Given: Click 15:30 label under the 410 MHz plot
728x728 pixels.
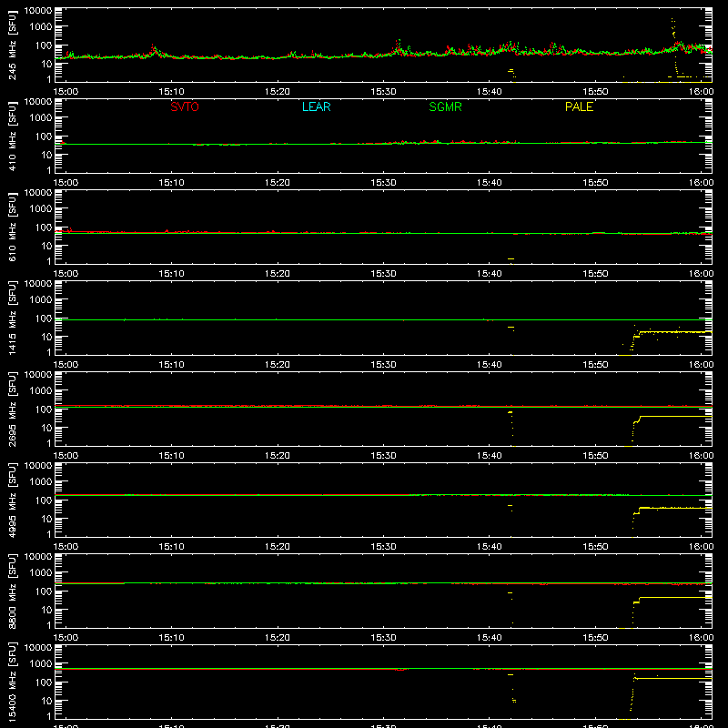Looking at the screenshot, I should pos(383,183).
